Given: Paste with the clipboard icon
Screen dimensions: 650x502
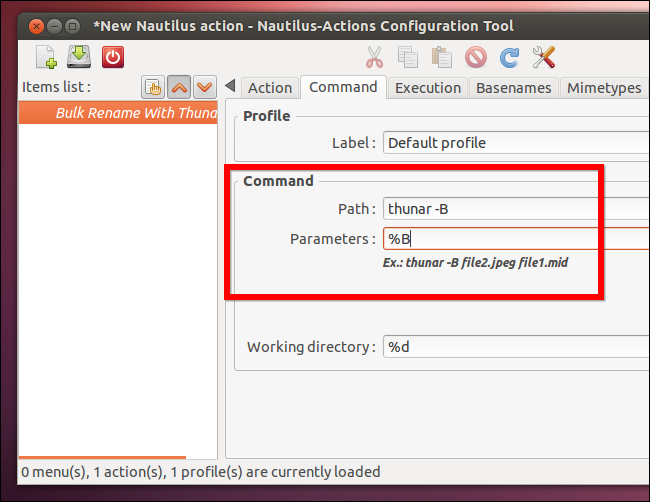Looking at the screenshot, I should coord(441,57).
